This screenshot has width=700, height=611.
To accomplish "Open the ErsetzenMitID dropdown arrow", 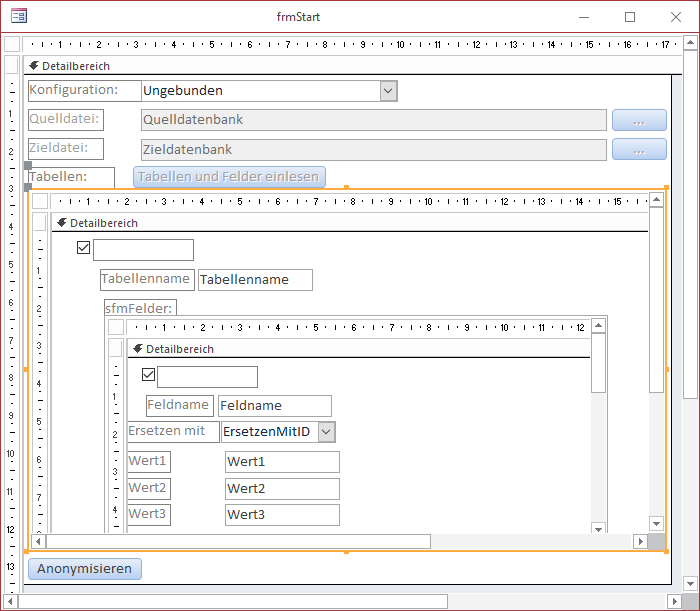I will tap(326, 432).
